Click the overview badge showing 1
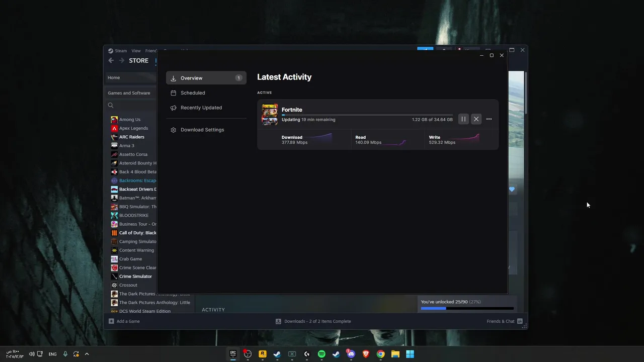The image size is (644, 362). coord(238,78)
